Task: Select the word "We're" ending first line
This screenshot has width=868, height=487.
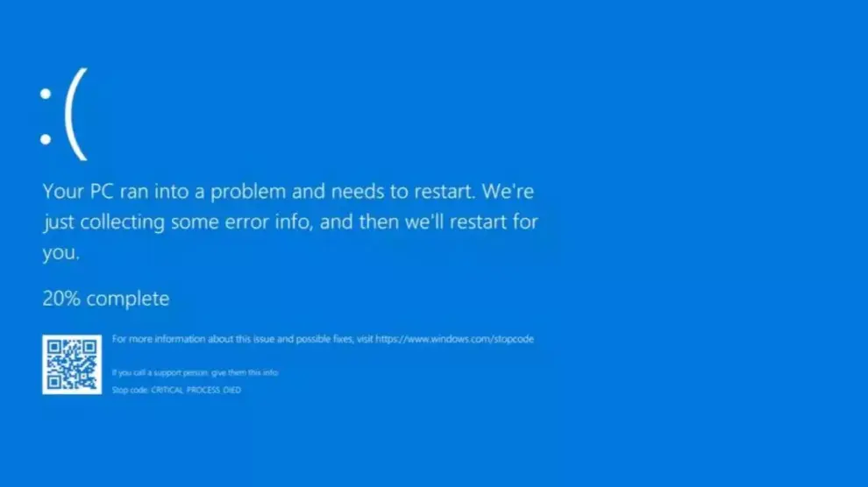Action: 508,191
